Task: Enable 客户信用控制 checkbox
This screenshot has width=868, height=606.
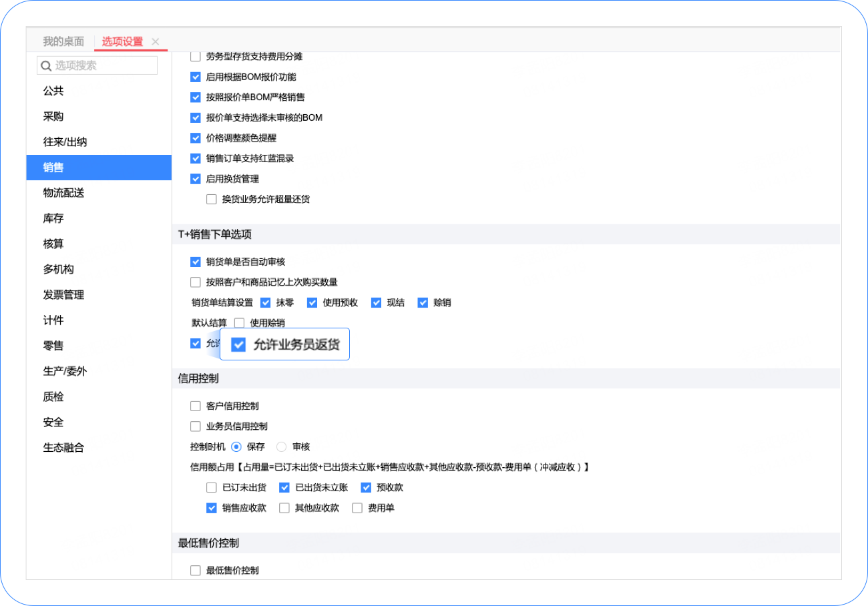Action: click(196, 406)
